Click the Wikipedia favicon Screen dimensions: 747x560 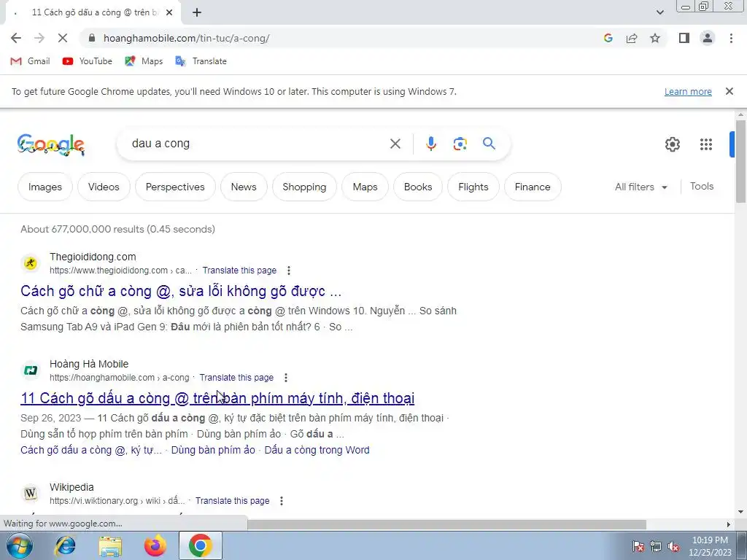point(31,494)
